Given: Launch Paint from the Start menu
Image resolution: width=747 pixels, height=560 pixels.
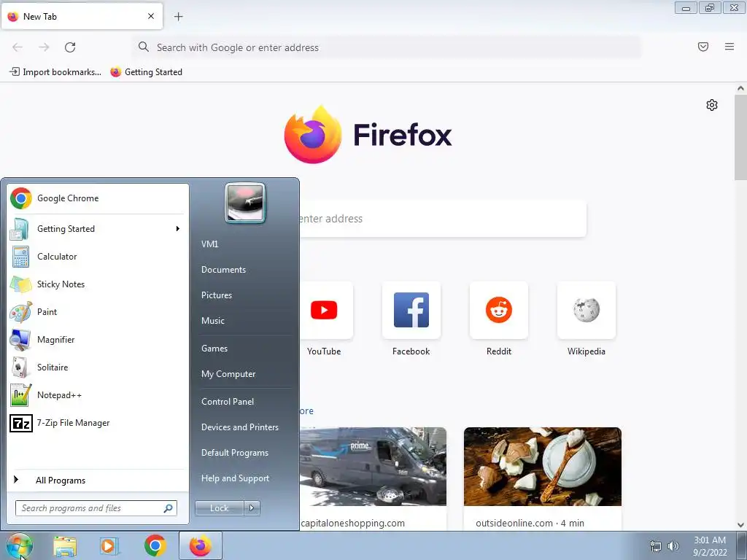Looking at the screenshot, I should tap(98, 312).
